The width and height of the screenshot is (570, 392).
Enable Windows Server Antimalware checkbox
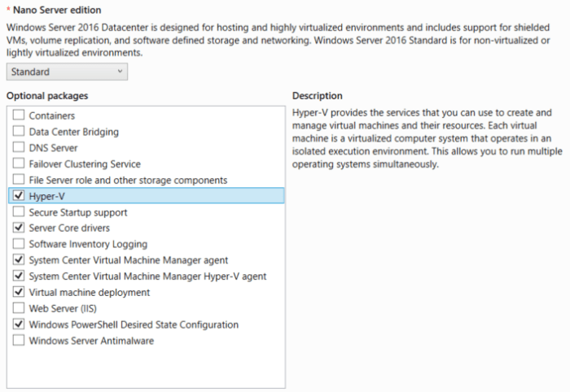coord(19,340)
